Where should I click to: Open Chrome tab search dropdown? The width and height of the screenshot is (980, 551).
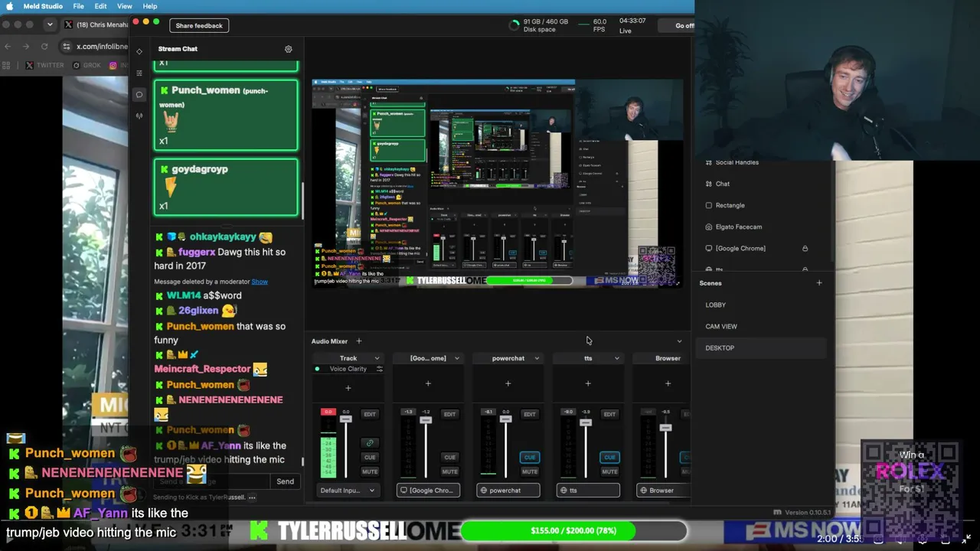(x=50, y=24)
